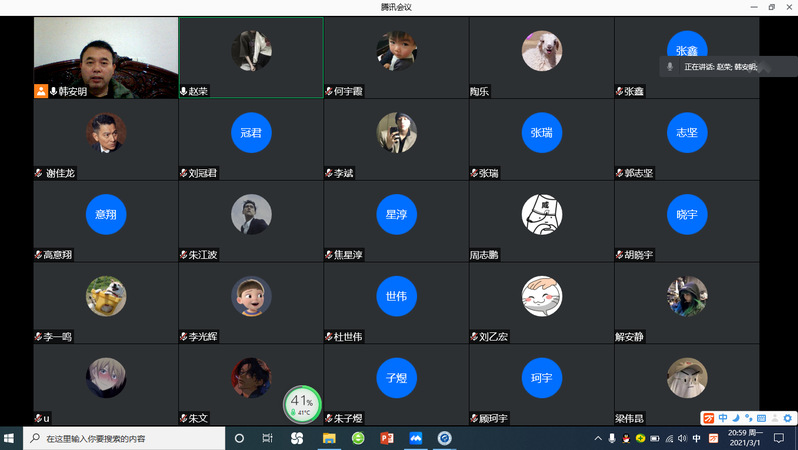Switch the 中 input mode on Sogou toolbar
The height and width of the screenshot is (450, 798).
[x=722, y=418]
